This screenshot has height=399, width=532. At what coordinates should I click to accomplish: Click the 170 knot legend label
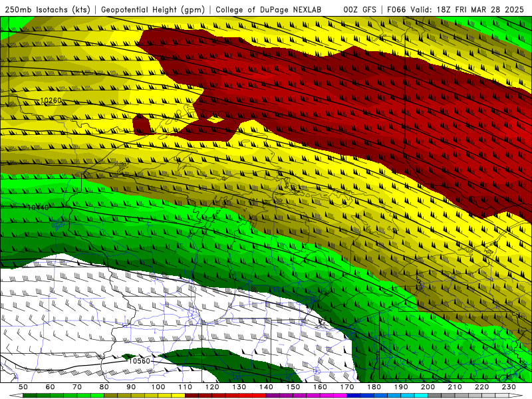(x=347, y=387)
